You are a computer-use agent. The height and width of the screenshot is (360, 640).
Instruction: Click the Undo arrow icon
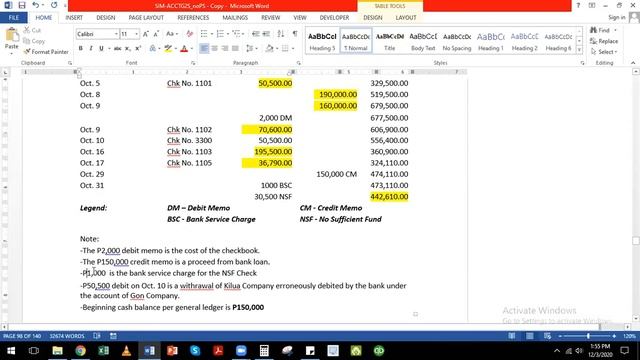[36, 5]
